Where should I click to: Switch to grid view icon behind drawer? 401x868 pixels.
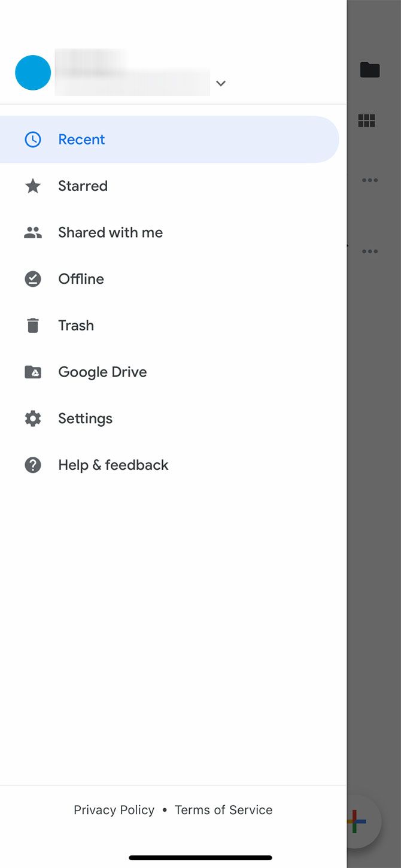[x=366, y=121]
